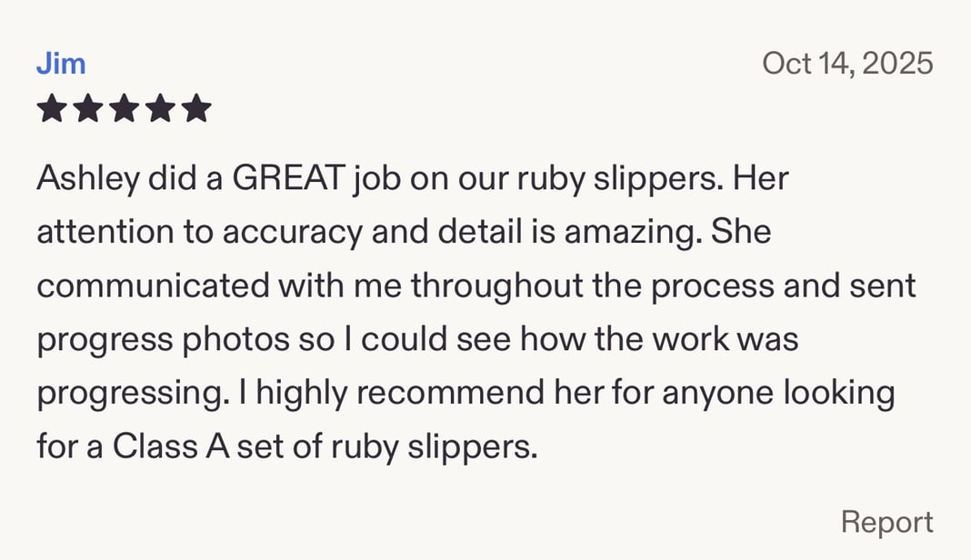Click the phrase progress photos
971x560 pixels.
pos(157,338)
